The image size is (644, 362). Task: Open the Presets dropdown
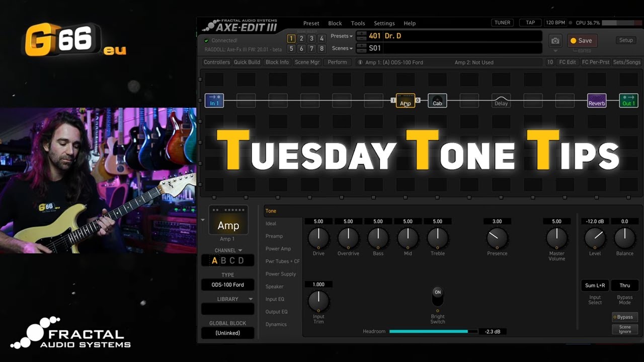pos(341,36)
